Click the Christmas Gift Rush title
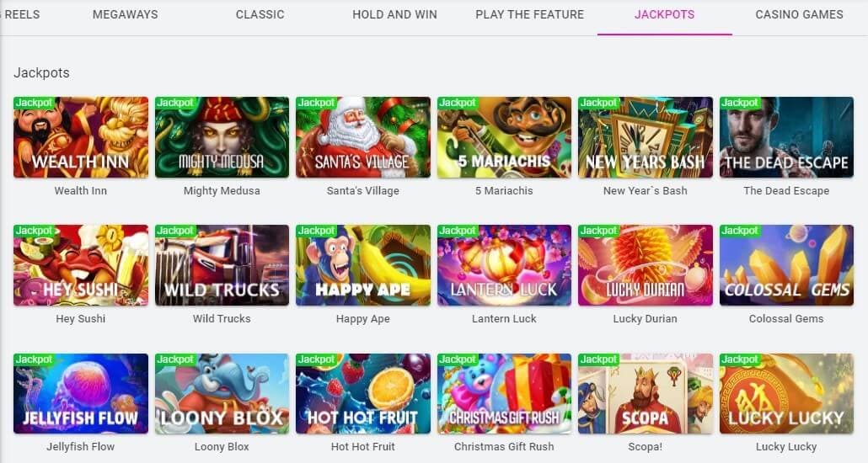Image resolution: width=868 pixels, height=463 pixels. point(504,446)
